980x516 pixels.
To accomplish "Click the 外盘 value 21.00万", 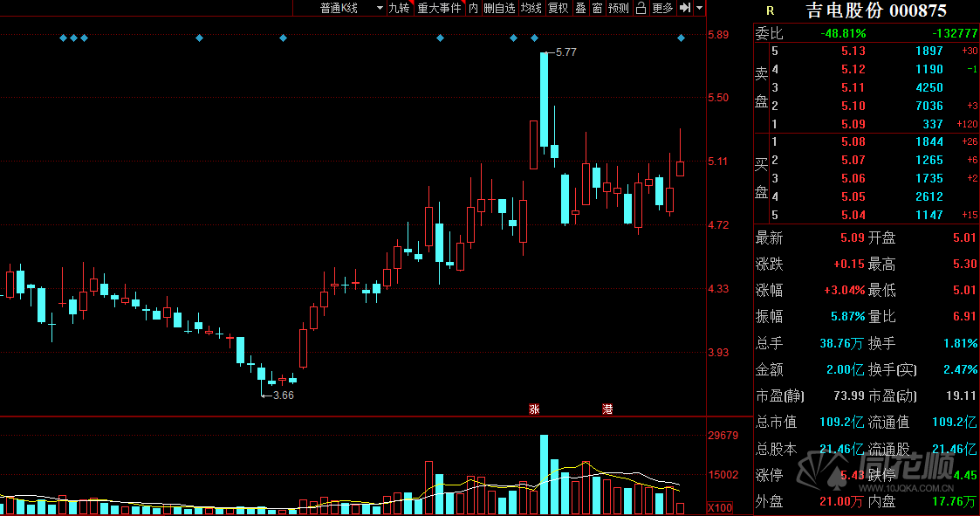I will [x=842, y=502].
